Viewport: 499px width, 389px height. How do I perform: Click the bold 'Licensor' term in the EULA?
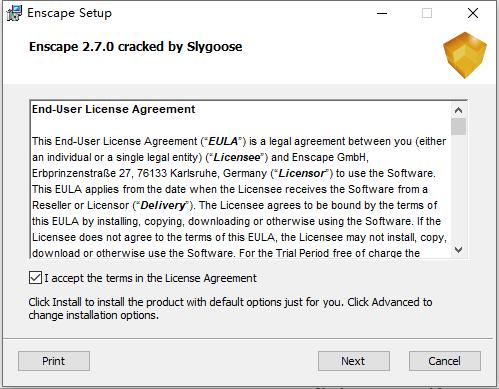301,173
